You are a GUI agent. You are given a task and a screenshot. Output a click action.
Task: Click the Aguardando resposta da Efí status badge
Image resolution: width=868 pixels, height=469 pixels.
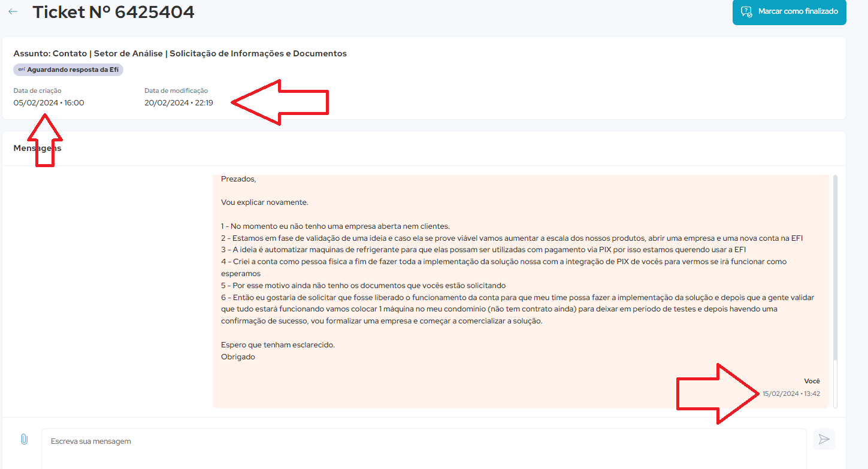(68, 69)
